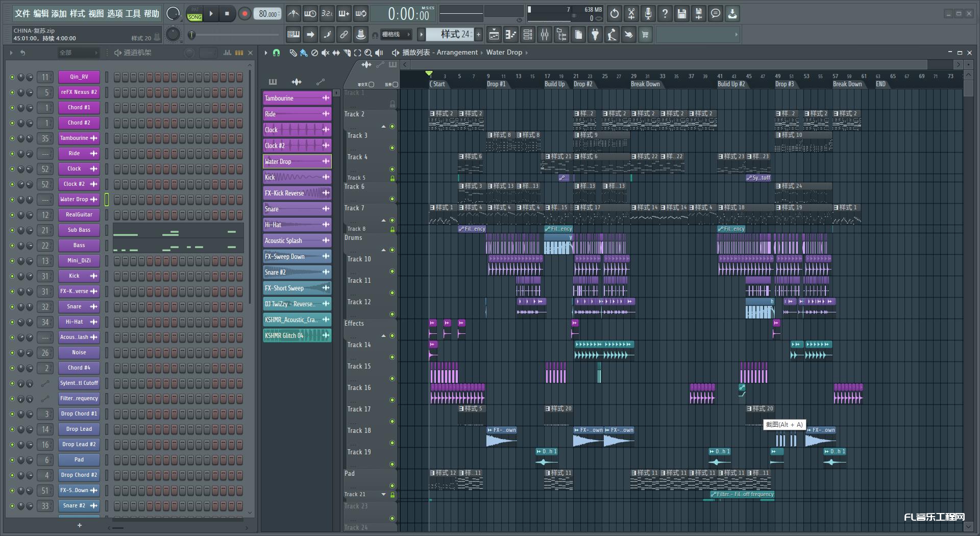Click the microphone one-click recording icon
The width and height of the screenshot is (980, 536).
648,14
